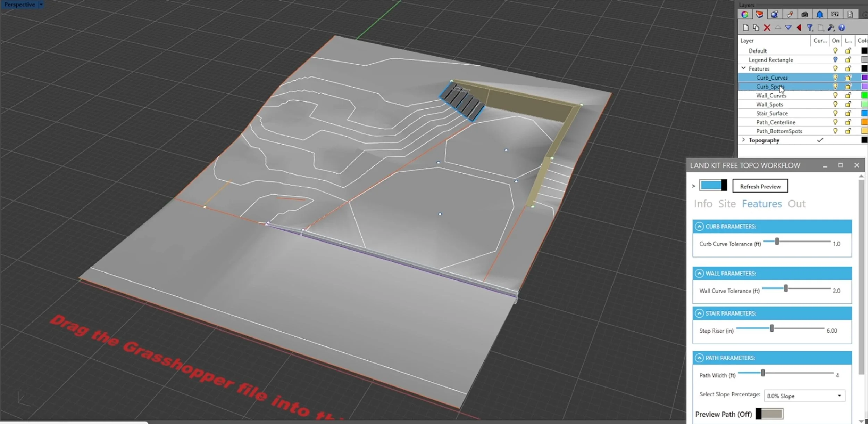Collapse the Features layer group
This screenshot has height=424, width=868.
coord(743,68)
